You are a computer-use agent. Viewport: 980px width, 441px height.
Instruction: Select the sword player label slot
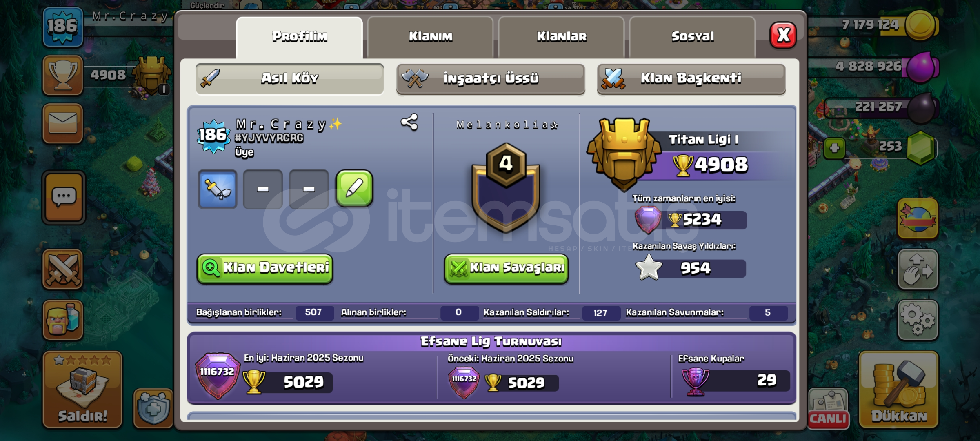(x=218, y=189)
